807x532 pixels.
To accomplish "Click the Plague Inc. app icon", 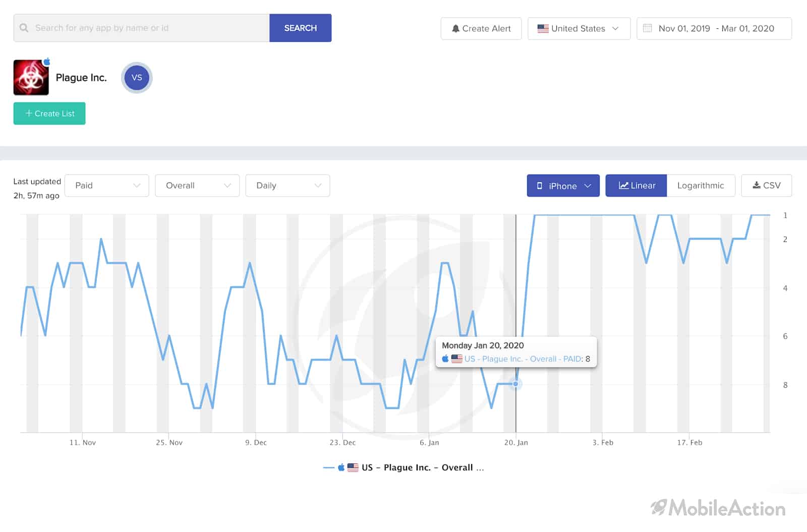I will (31, 78).
